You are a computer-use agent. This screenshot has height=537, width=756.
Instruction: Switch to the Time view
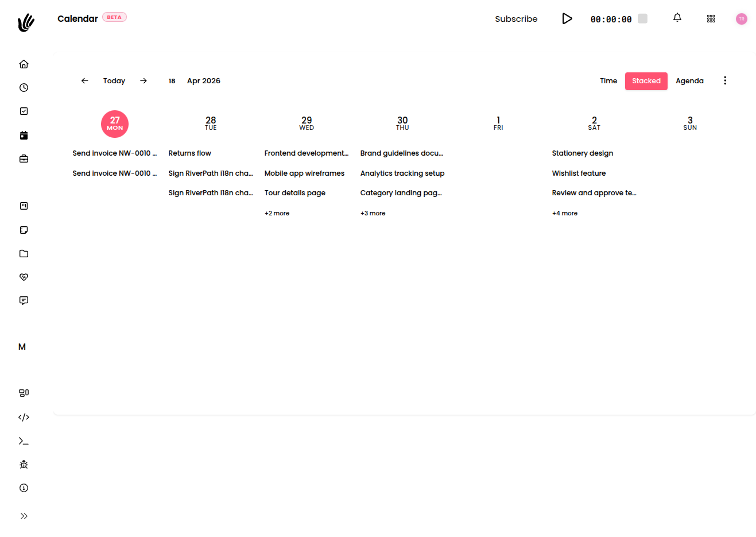click(x=608, y=81)
